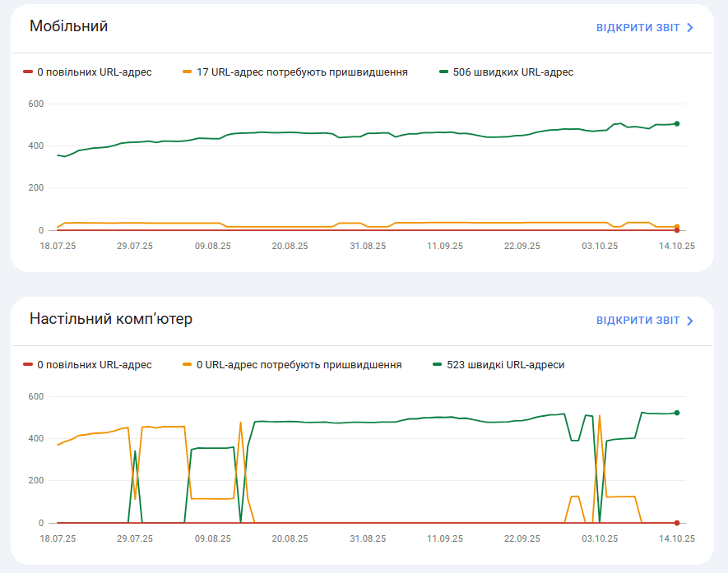Click the 29.07.25 date on the mobile chart
This screenshot has height=573, width=728.
135,246
